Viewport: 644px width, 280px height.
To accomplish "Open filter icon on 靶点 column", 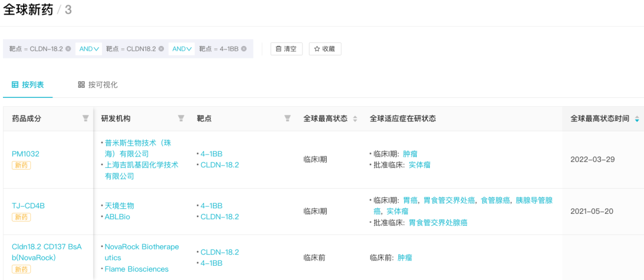I will click(x=287, y=118).
